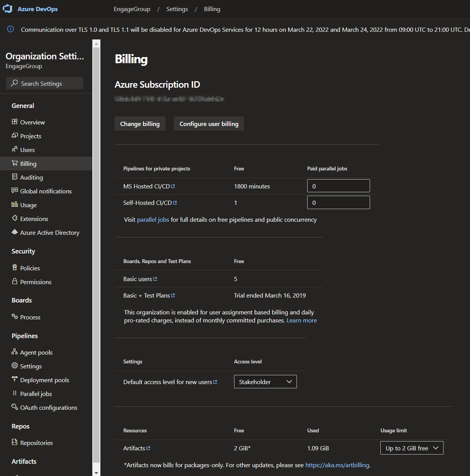Click the Global notifications chat icon
The width and height of the screenshot is (470, 476).
[x=15, y=191]
